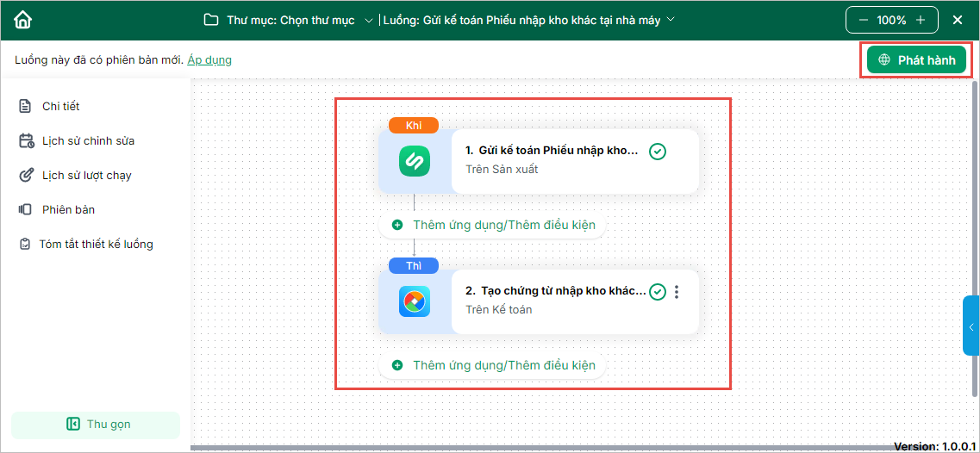980x453 pixels.
Task: Click the 'Luồng này đã có phiên bản mới' notice
Action: point(99,60)
